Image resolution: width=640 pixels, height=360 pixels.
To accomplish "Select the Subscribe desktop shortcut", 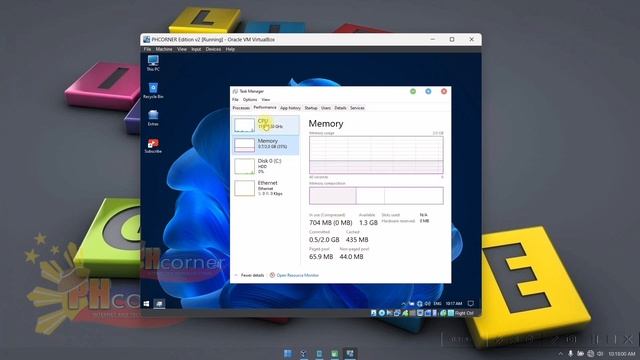I will coord(153,145).
